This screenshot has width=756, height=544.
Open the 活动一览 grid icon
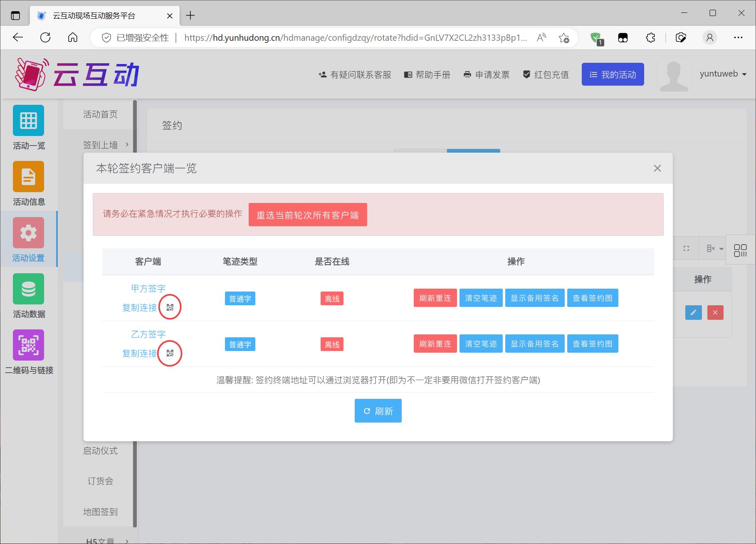click(28, 120)
